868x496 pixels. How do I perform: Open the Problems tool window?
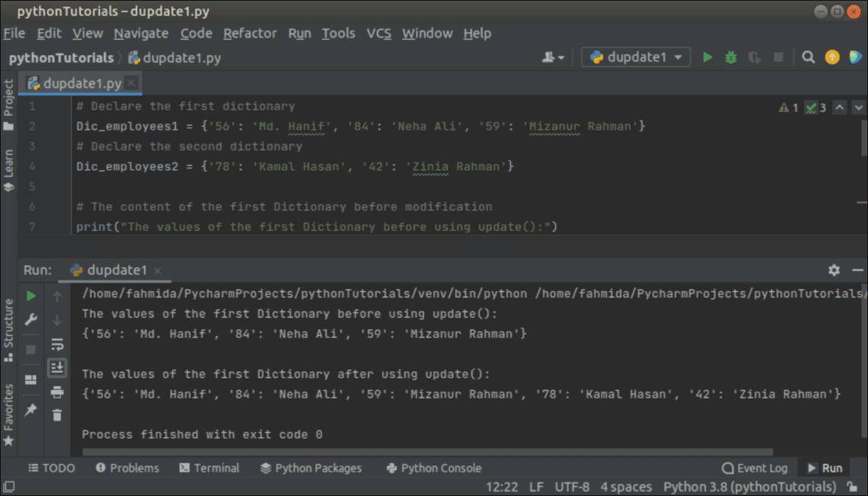127,469
